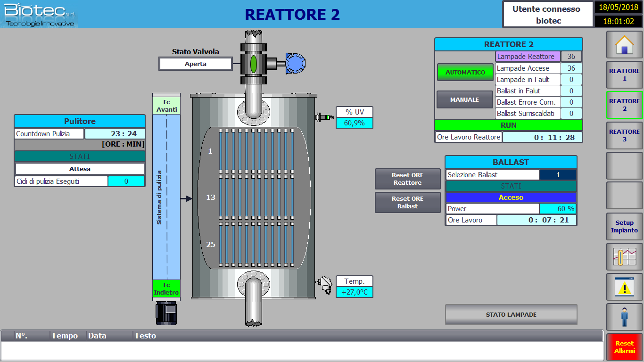Image resolution: width=644 pixels, height=362 pixels.
Task: Click the Power percentage value field
Action: click(x=558, y=208)
